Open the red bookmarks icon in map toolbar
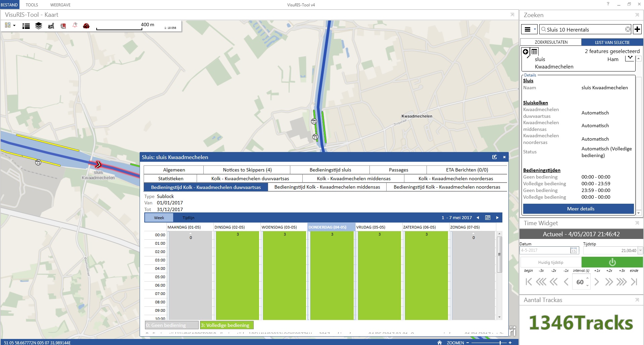 click(63, 26)
